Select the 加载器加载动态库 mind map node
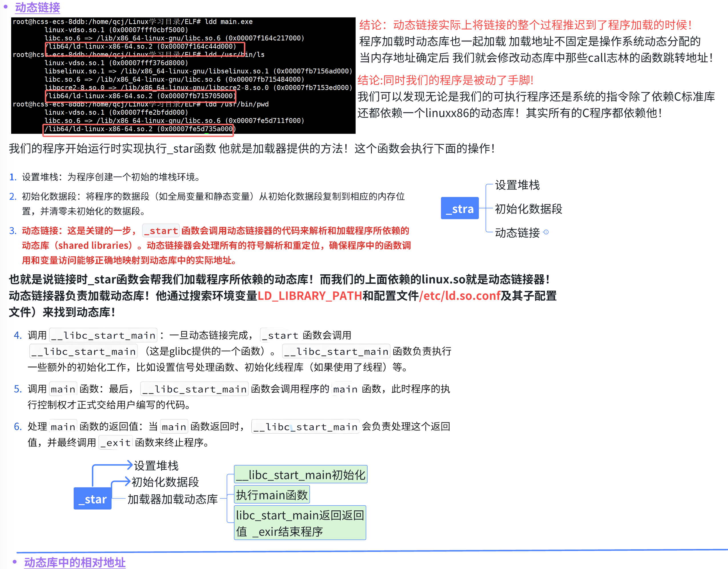728x569 pixels. point(172,499)
